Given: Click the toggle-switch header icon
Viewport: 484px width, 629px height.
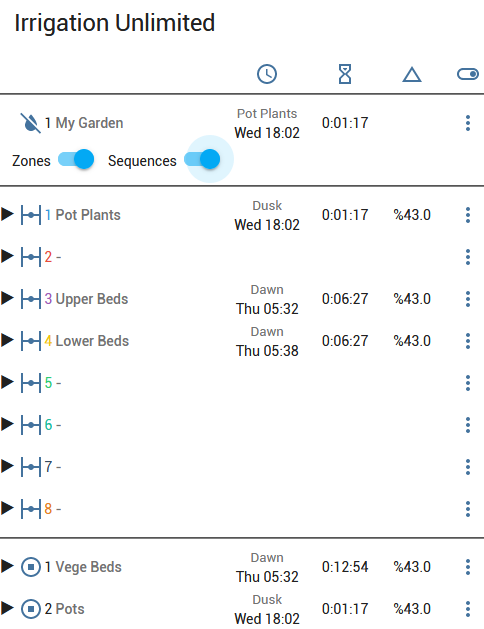Looking at the screenshot, I should (x=468, y=74).
